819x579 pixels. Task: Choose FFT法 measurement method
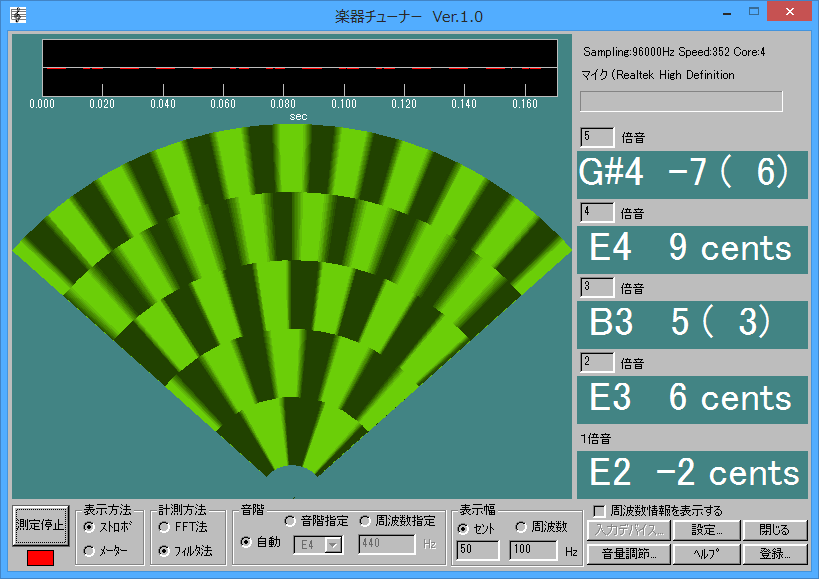click(x=164, y=527)
